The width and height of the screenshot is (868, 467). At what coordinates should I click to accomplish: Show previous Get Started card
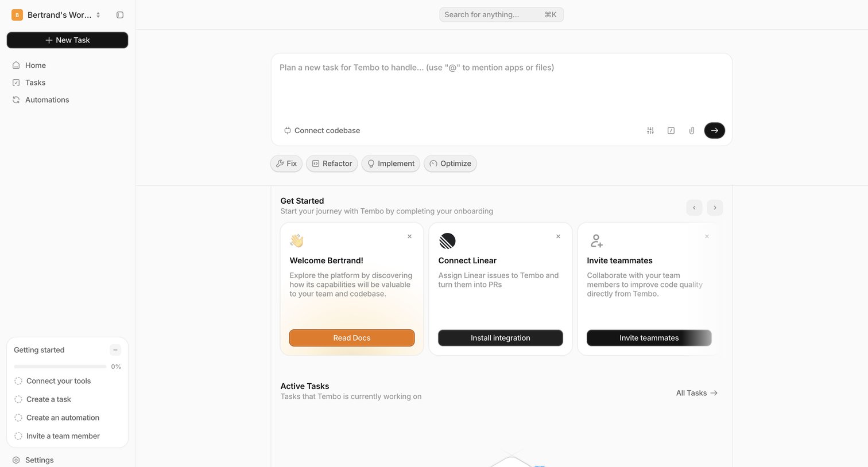(x=694, y=208)
